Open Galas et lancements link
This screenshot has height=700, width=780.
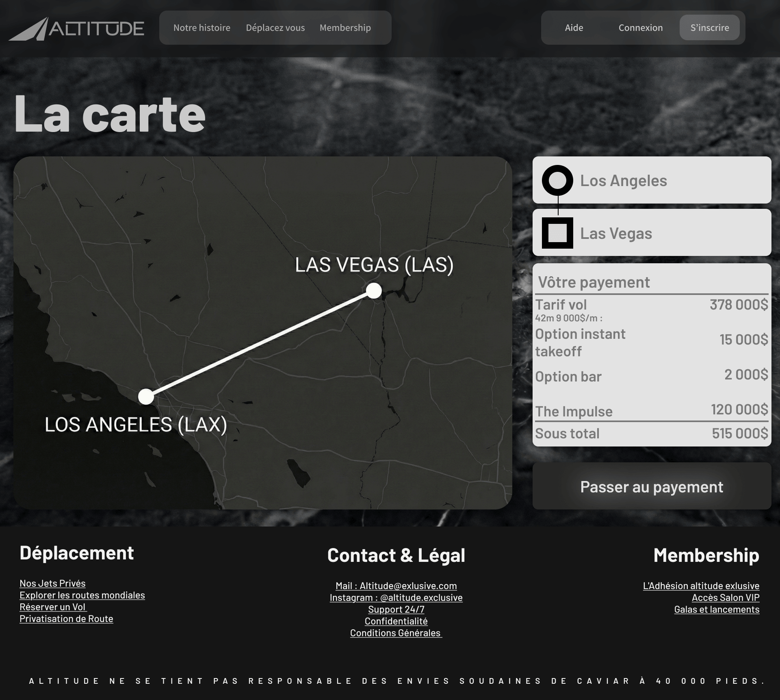pos(717,609)
